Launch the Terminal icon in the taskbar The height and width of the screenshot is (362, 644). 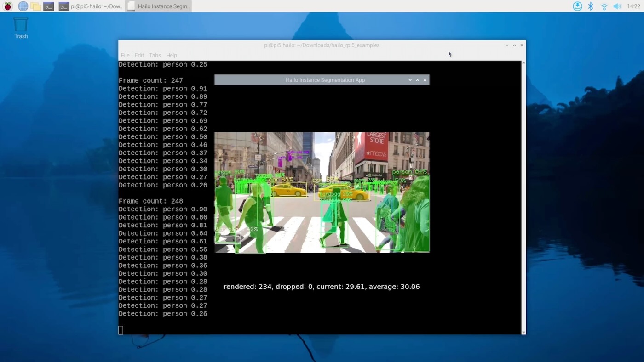[x=49, y=6]
